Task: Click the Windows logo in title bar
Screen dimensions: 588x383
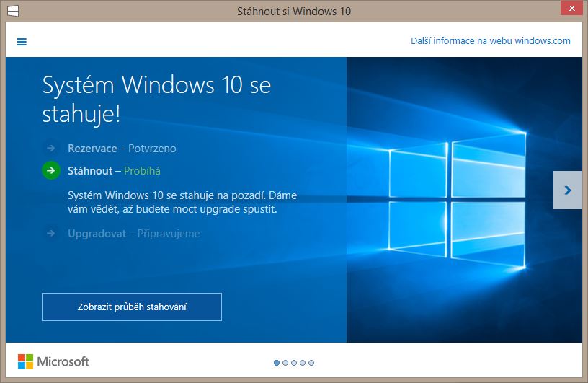Action: point(13,11)
